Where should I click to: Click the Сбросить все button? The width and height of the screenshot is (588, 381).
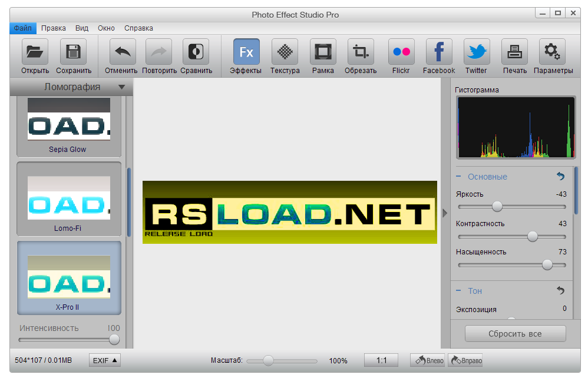tap(516, 333)
